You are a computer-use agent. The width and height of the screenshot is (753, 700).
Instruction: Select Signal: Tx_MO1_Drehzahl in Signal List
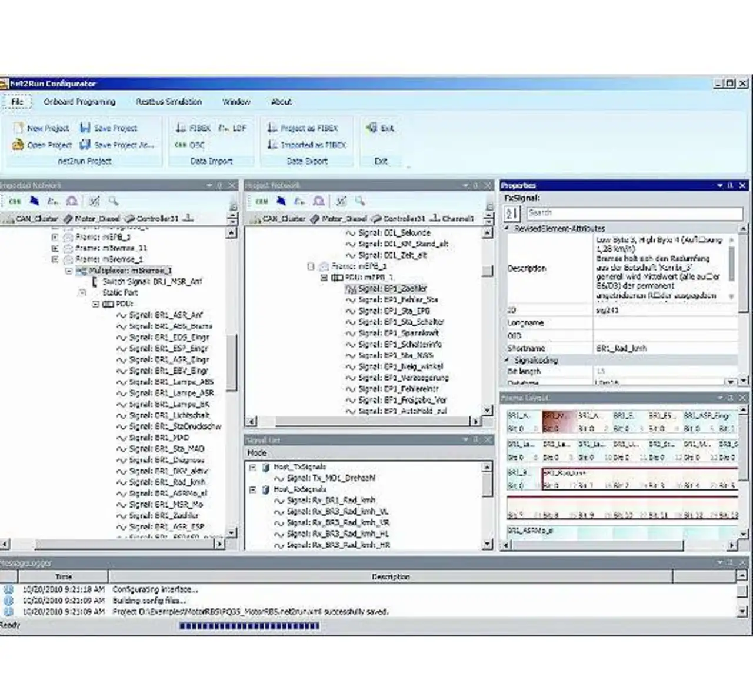click(x=325, y=478)
